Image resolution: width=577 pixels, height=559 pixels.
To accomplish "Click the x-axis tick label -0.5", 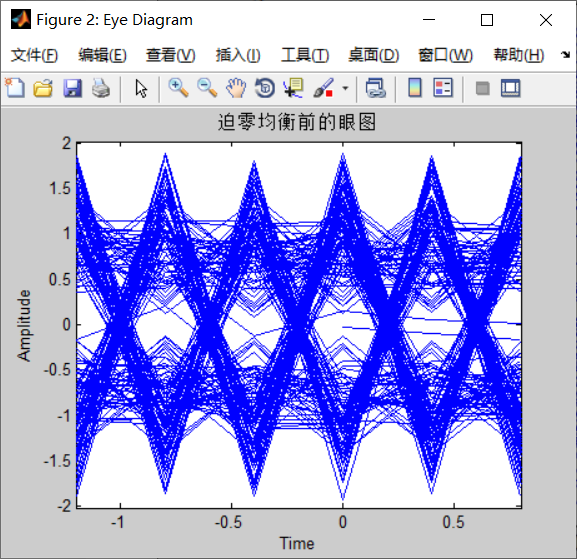I will (229, 522).
